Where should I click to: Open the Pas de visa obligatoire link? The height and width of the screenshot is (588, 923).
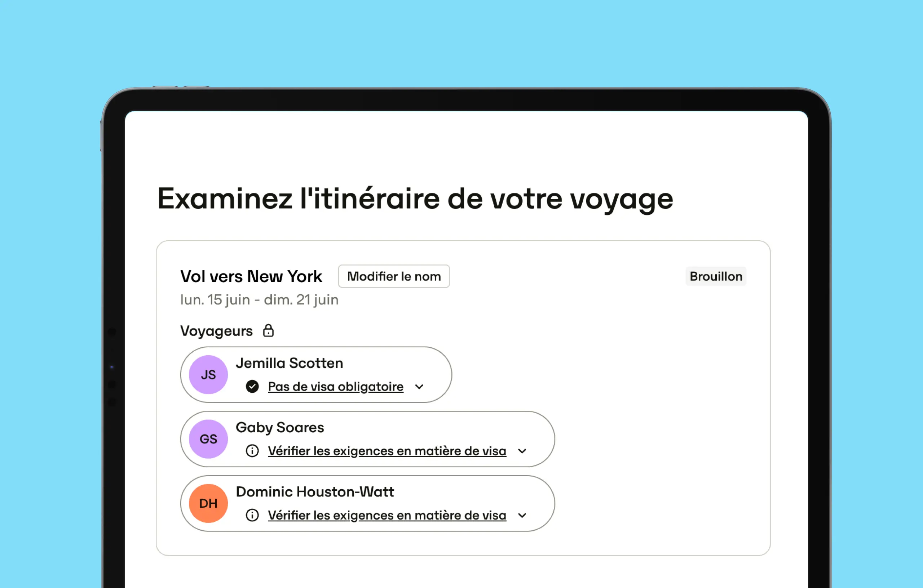(336, 387)
